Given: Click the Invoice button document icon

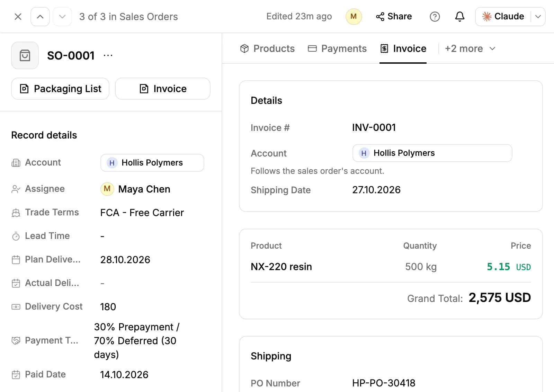Looking at the screenshot, I should click(x=144, y=89).
